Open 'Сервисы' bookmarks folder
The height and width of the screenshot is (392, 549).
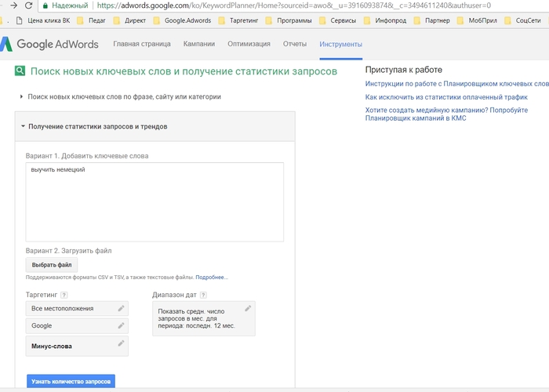point(338,20)
